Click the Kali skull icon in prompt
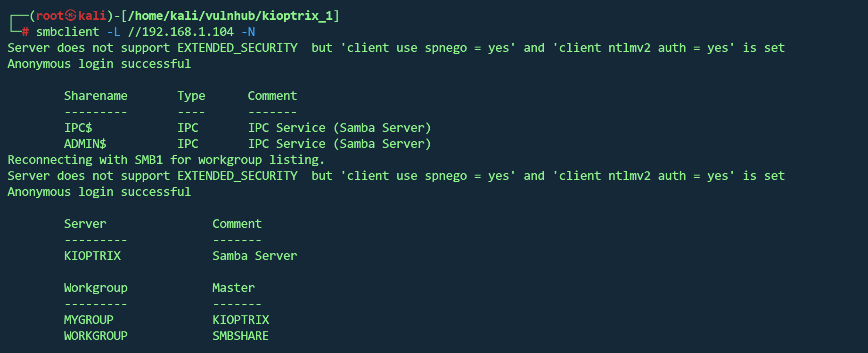The height and width of the screenshot is (353, 868). pyautogui.click(x=71, y=16)
